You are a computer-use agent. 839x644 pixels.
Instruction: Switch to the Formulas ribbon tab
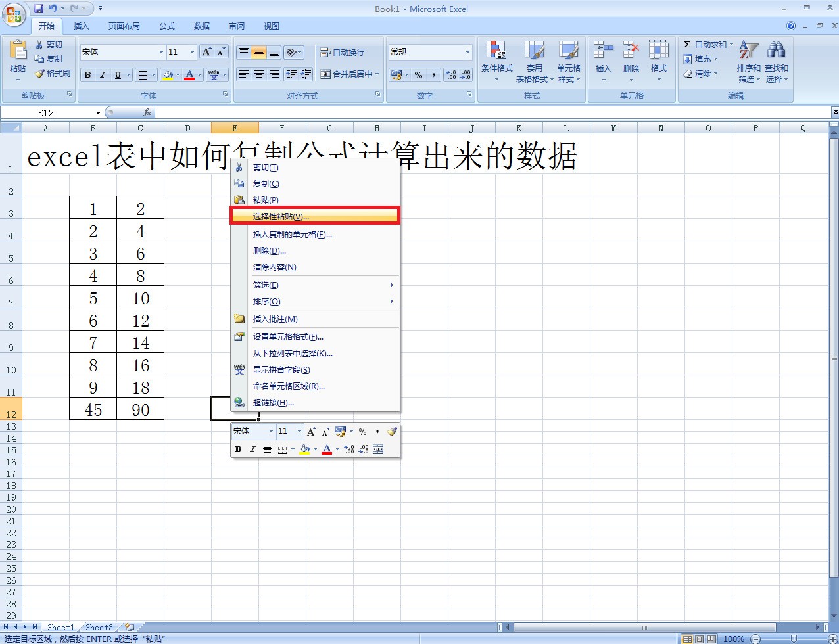click(167, 26)
